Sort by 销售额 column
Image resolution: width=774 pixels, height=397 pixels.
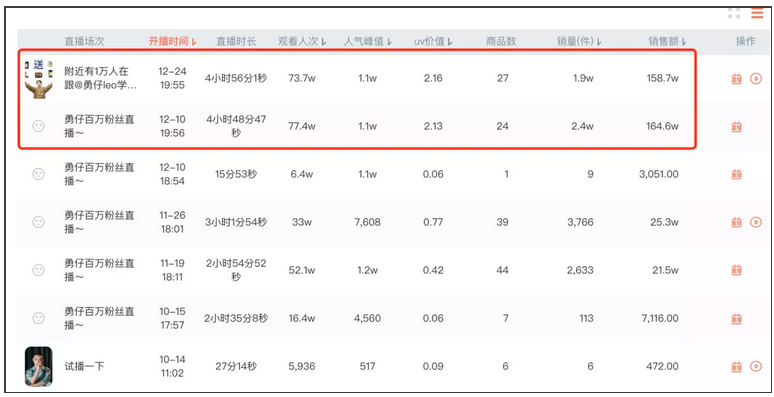(667, 41)
